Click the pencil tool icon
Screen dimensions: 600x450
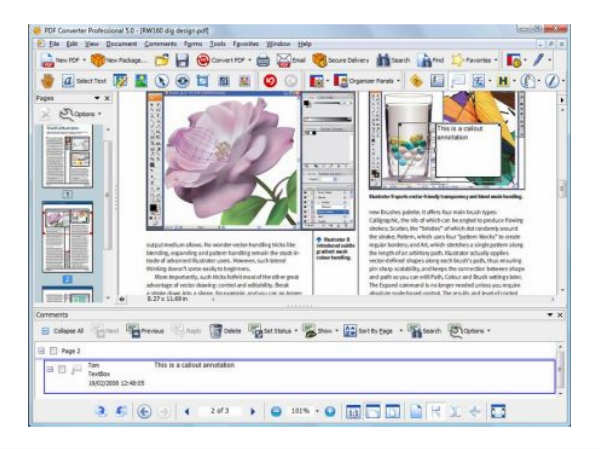538,60
